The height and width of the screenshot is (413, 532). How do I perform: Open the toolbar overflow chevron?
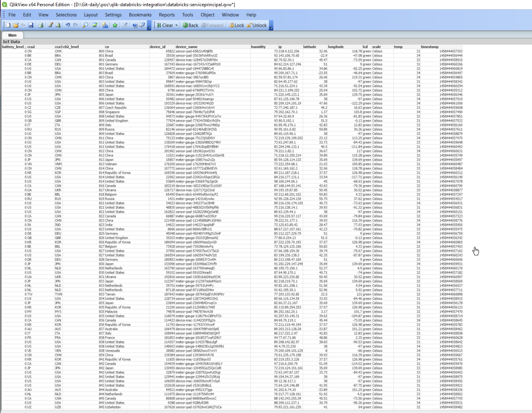pyautogui.click(x=149, y=28)
